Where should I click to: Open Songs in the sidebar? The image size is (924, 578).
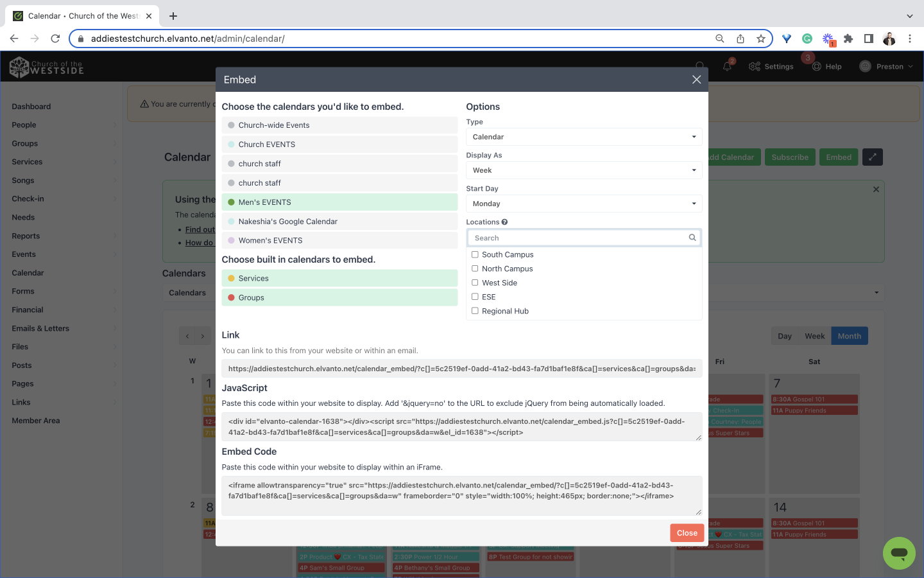(x=22, y=180)
